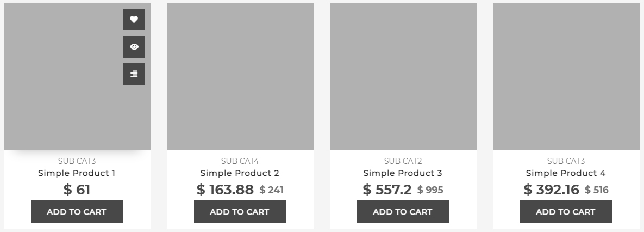Go to the SUB CAT2 category
This screenshot has width=644, height=232.
(403, 161)
